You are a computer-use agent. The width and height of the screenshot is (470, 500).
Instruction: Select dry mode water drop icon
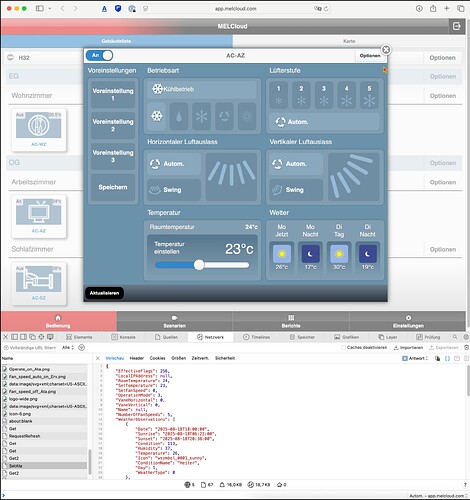179,116
